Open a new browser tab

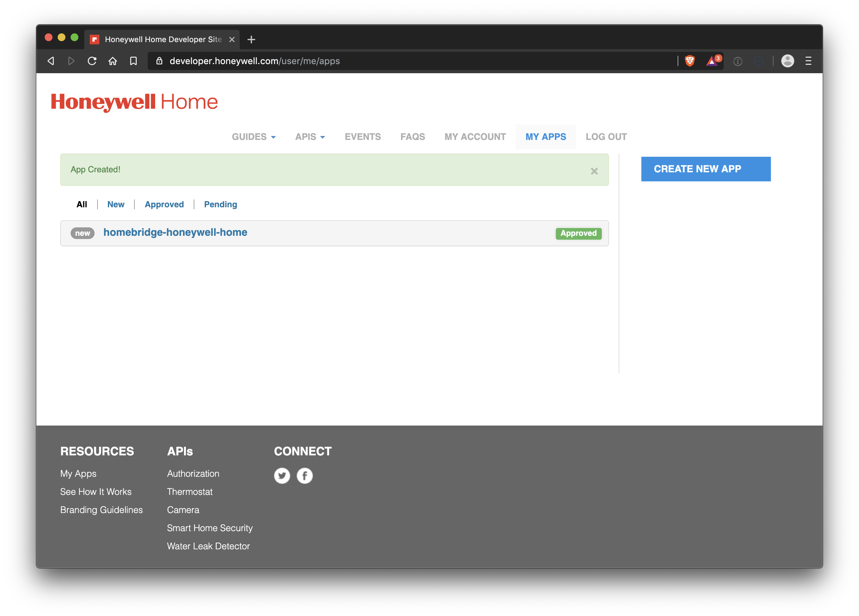pos(251,40)
